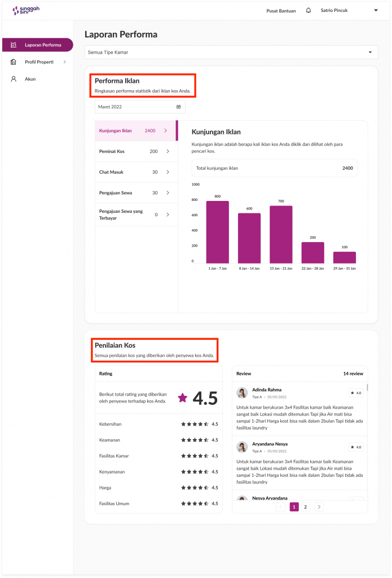Select the Peminat Kos tab
This screenshot has height=578, width=392.
coord(135,151)
